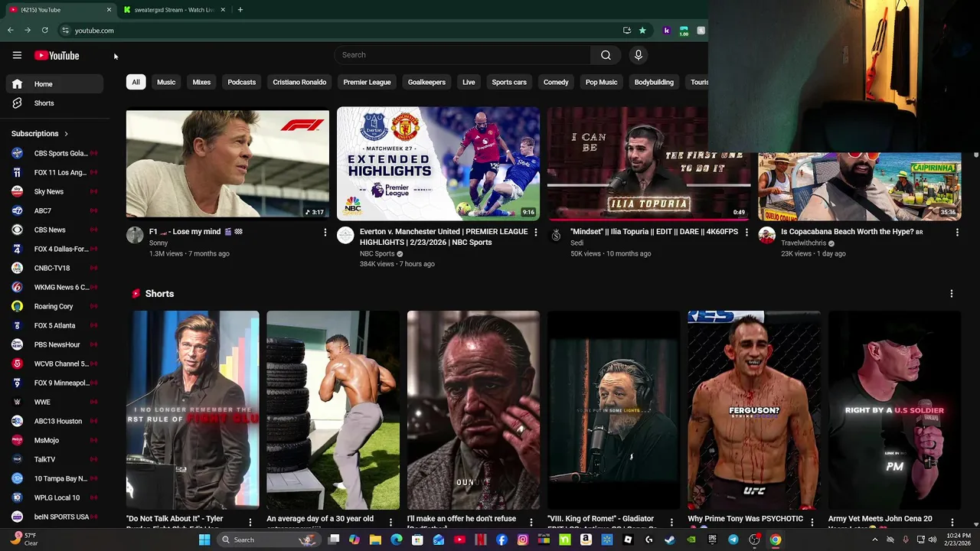
Task: Open Travelwithchris channel link
Action: (x=803, y=243)
